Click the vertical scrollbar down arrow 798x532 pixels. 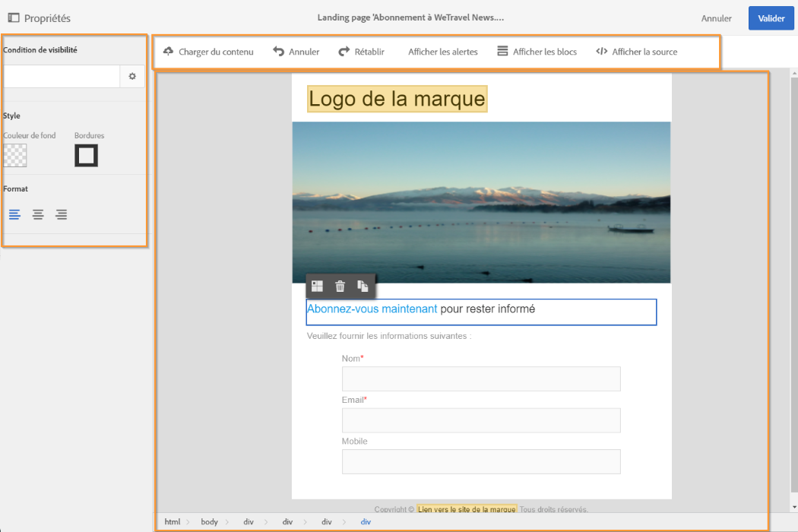pyautogui.click(x=794, y=507)
